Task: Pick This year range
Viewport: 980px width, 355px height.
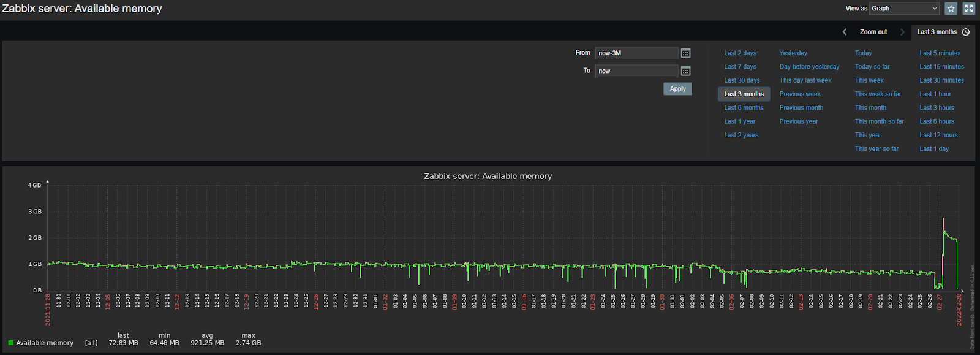Action: [x=868, y=135]
